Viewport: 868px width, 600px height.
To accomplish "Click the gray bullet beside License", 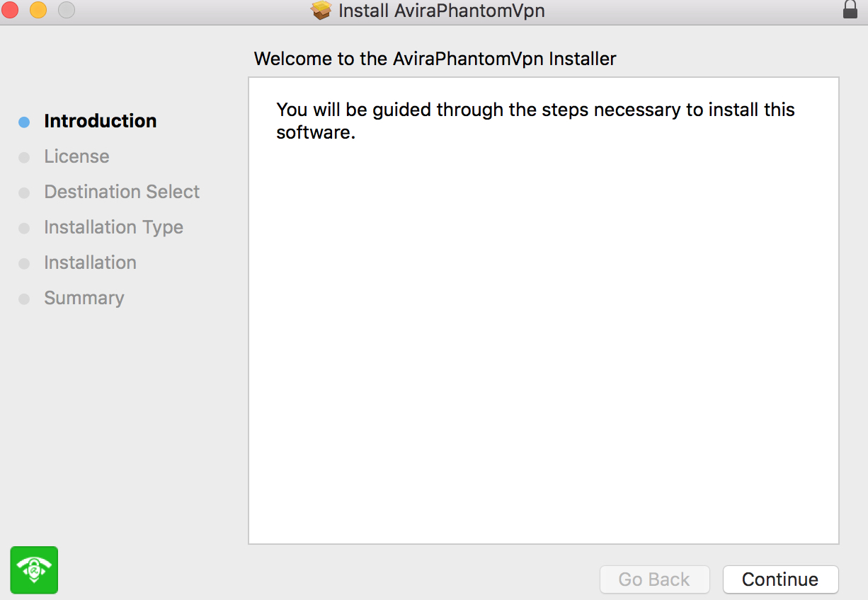I will [24, 157].
